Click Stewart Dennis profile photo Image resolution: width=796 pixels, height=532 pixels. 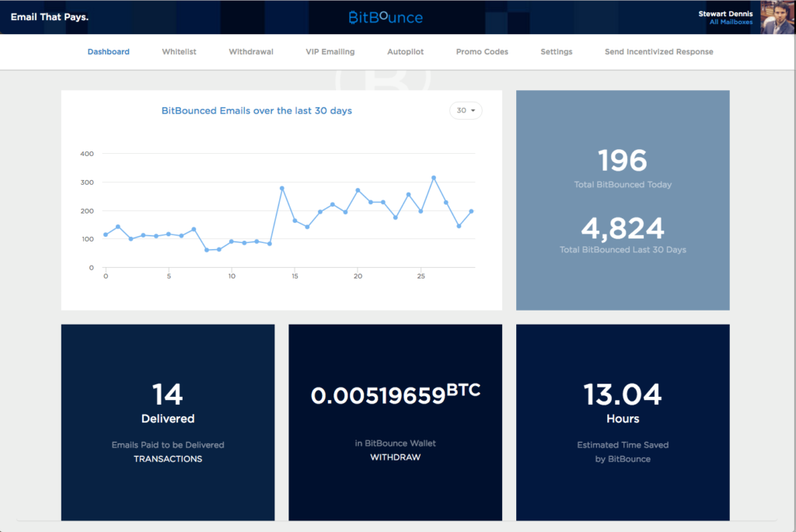[777, 17]
